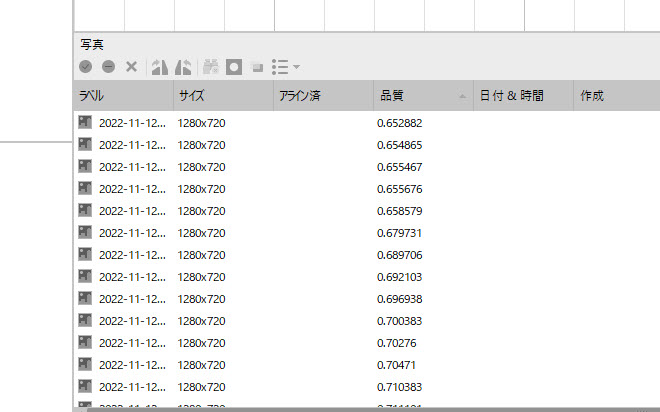Click the 1280x720 size in row 0.652882

(201, 123)
